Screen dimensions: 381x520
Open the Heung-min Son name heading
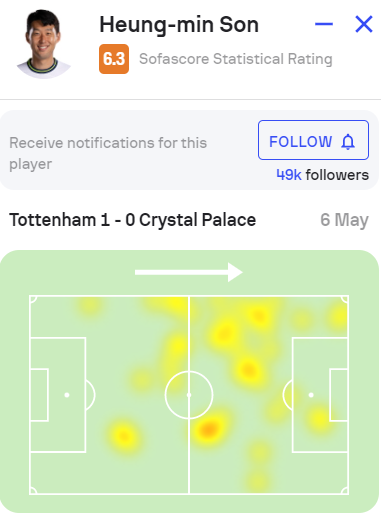(179, 25)
